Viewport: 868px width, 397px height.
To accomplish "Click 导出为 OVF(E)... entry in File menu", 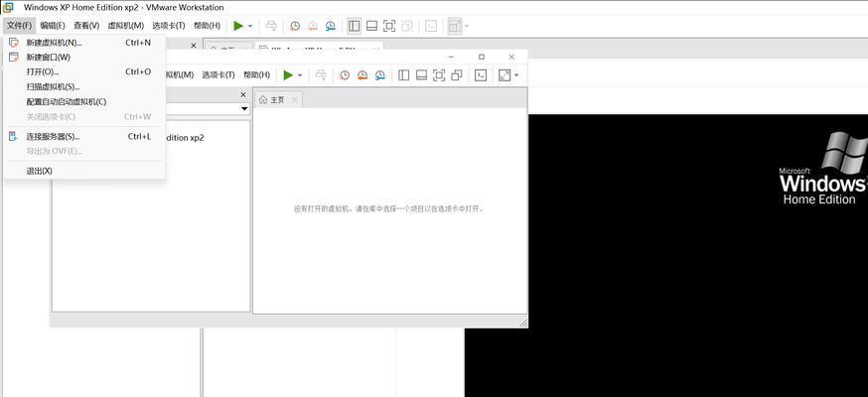I will pos(84,151).
